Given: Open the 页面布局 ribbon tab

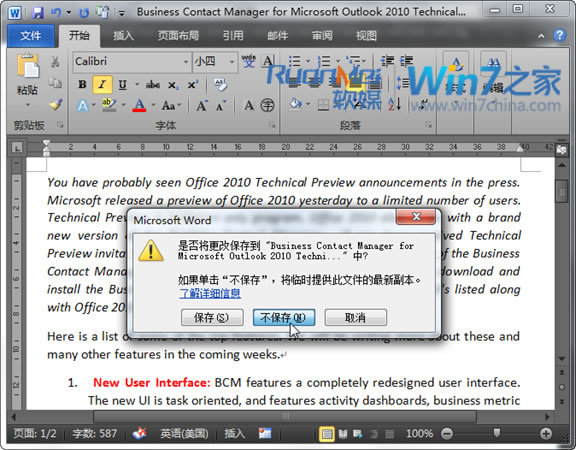Looking at the screenshot, I should pyautogui.click(x=178, y=36).
